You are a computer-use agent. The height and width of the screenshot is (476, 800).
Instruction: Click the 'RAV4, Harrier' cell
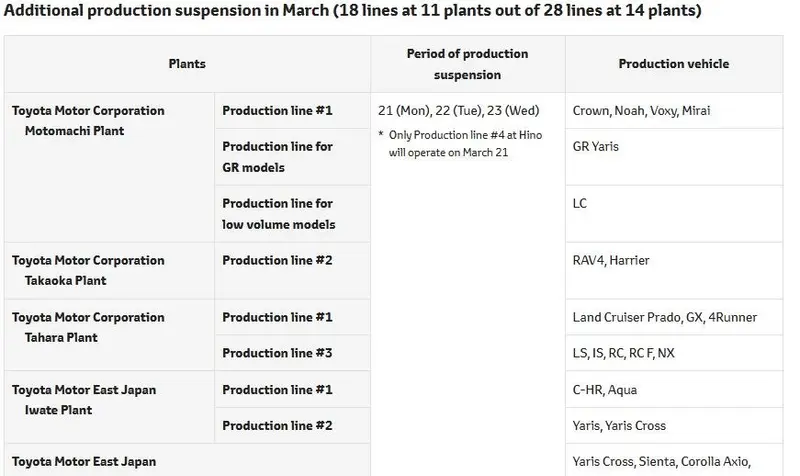(x=674, y=270)
